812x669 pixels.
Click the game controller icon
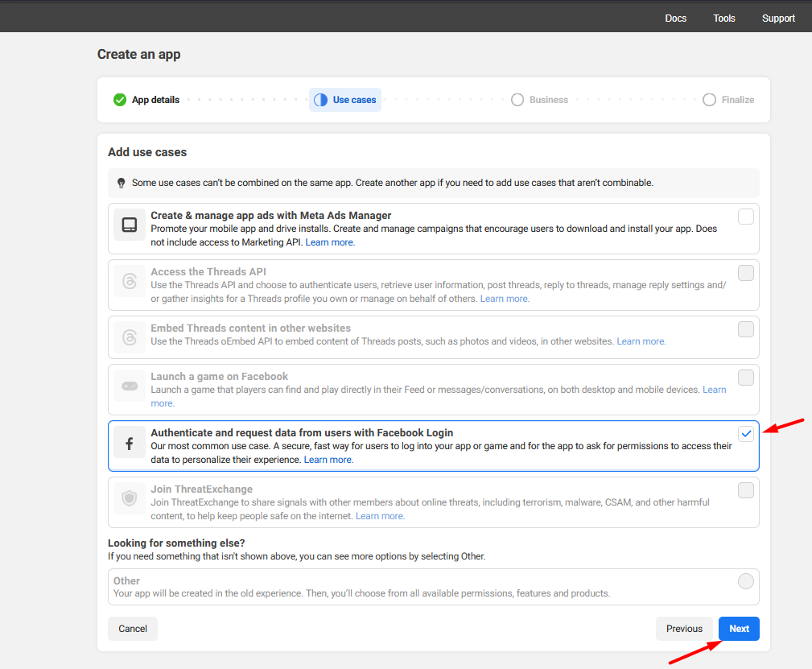pyautogui.click(x=130, y=386)
